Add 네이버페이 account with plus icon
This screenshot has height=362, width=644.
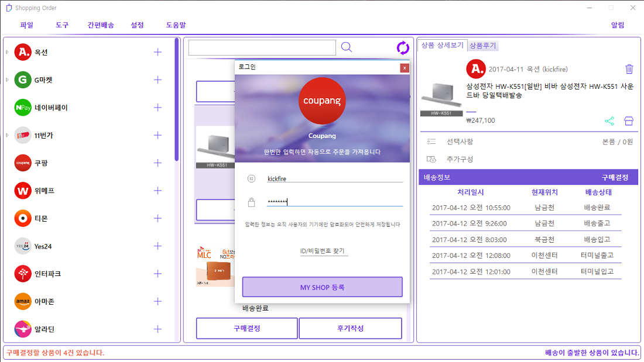[x=157, y=108]
